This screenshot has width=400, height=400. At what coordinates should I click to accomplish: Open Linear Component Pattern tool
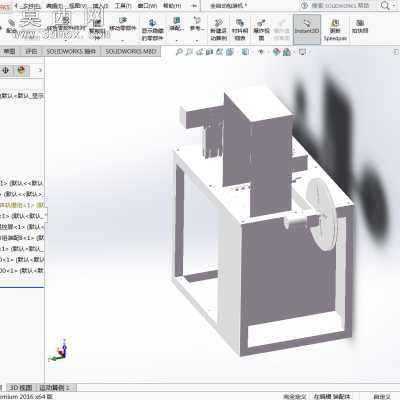tap(66, 25)
